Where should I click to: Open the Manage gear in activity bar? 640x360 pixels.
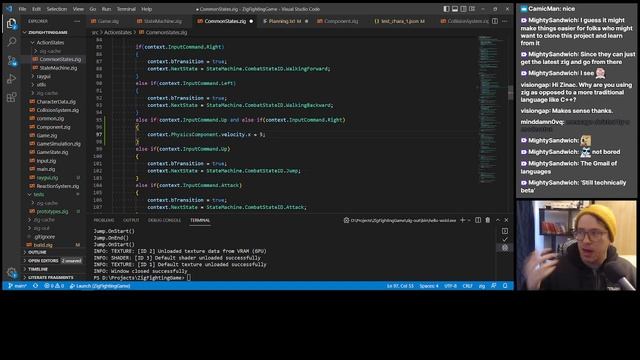coord(11,272)
